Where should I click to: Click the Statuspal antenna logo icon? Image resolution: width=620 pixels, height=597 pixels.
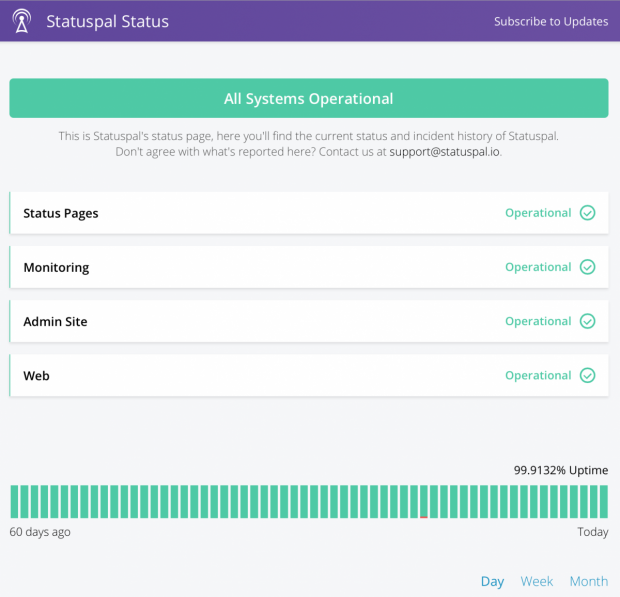pyautogui.click(x=23, y=21)
